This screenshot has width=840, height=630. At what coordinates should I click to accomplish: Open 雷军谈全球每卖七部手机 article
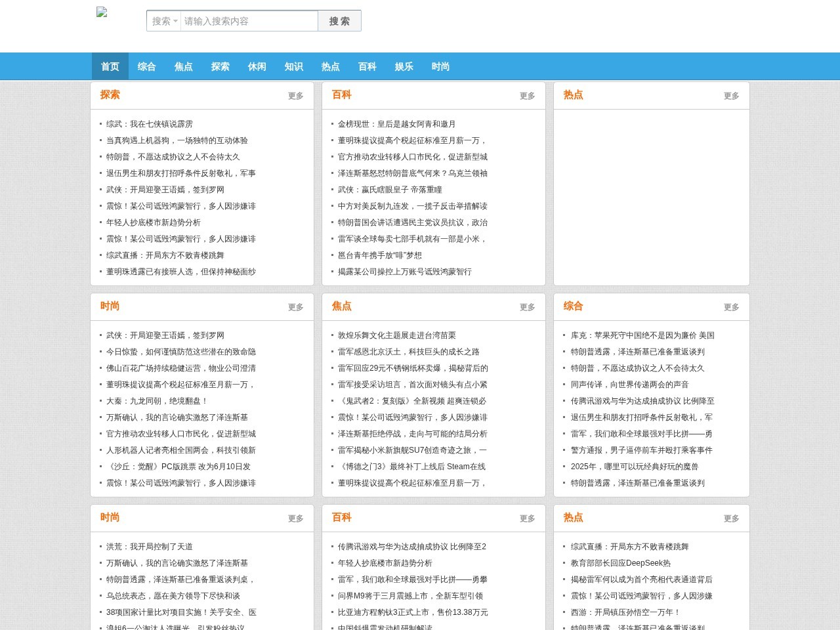pos(413,239)
